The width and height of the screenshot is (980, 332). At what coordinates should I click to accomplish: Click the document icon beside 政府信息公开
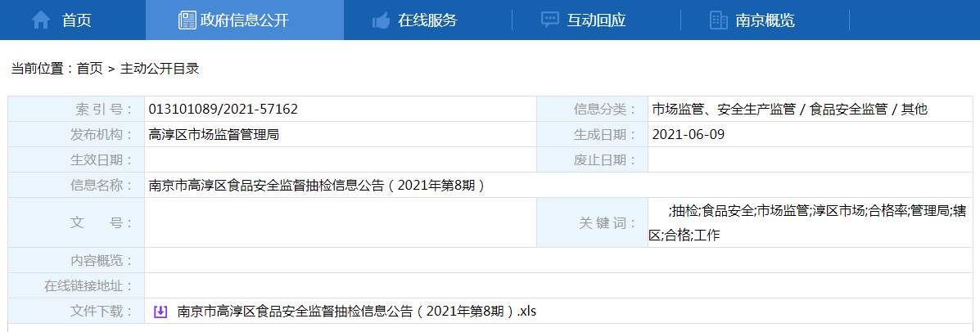(x=187, y=20)
